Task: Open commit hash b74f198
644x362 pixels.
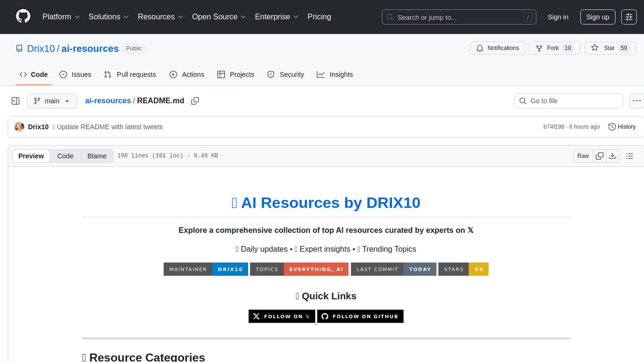Action: [x=554, y=127]
